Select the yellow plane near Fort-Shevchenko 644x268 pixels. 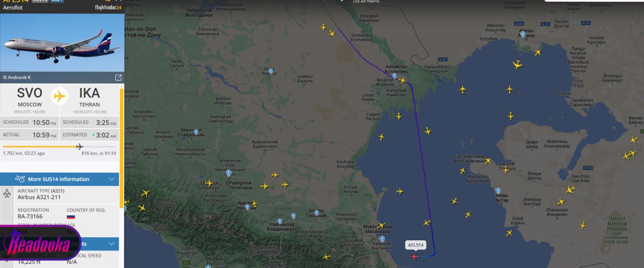(487, 161)
